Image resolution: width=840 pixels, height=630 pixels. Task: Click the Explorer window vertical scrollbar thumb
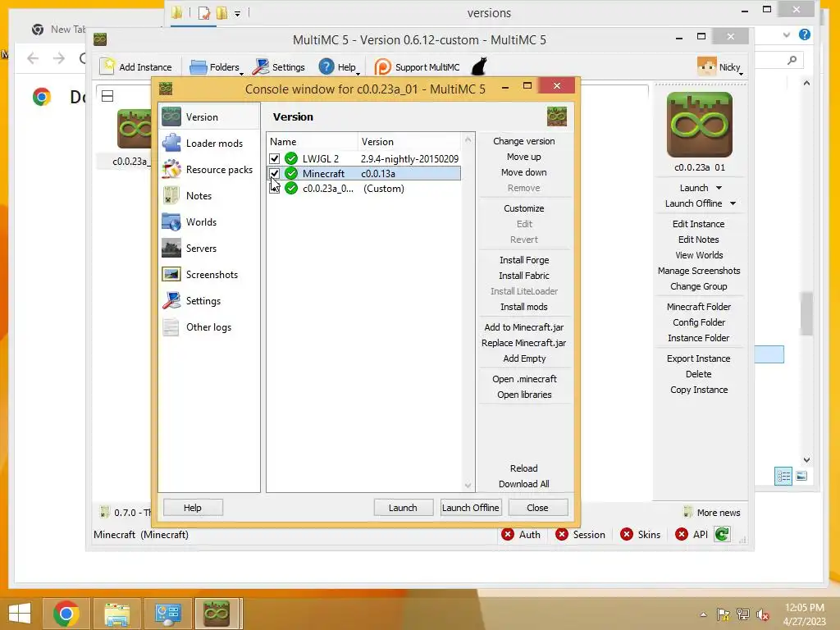point(807,313)
